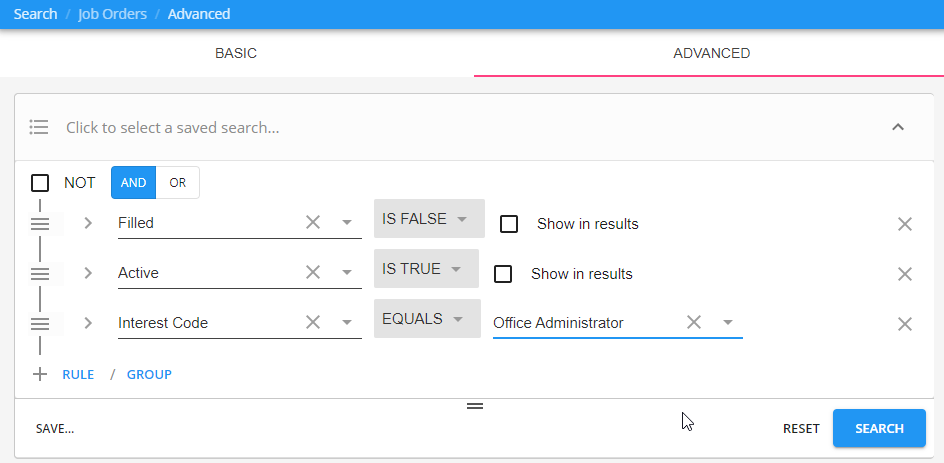Clear the Office Administrator value

pyautogui.click(x=694, y=322)
